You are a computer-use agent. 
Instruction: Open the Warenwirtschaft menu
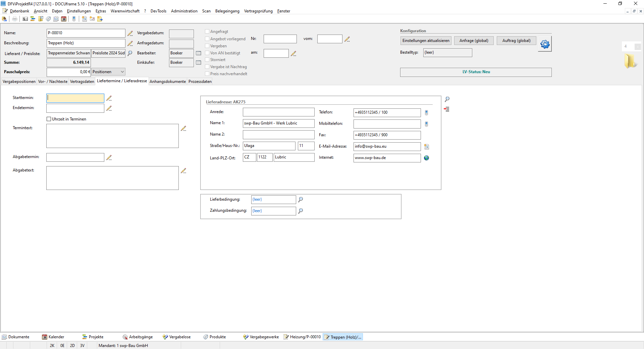click(x=125, y=11)
